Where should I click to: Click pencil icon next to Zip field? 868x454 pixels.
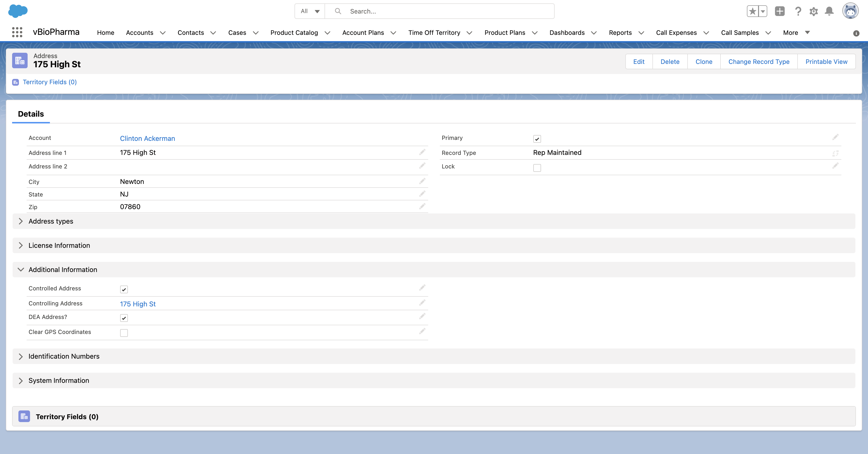click(422, 206)
